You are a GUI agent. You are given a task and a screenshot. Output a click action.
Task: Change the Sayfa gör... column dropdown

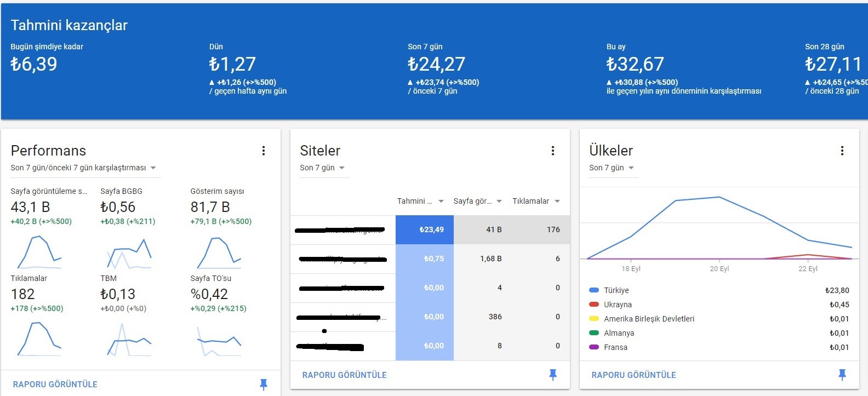[x=478, y=201]
